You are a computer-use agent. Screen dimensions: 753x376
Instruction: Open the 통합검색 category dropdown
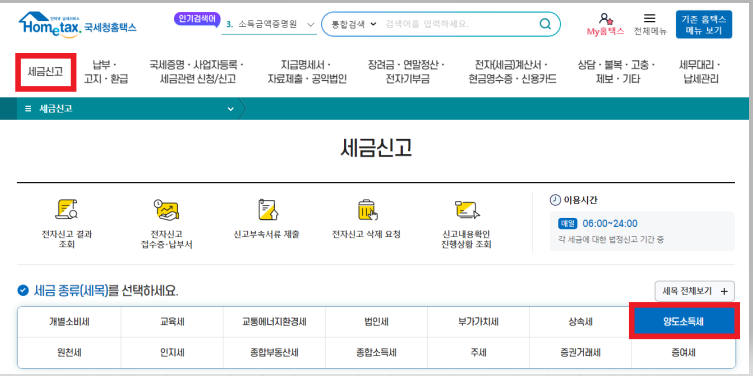(x=354, y=24)
